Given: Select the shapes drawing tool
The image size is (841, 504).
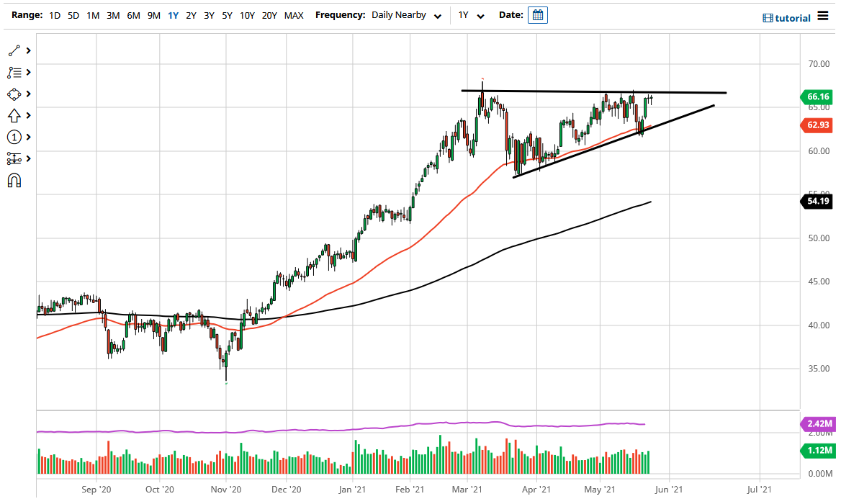Looking at the screenshot, I should coord(13,94).
